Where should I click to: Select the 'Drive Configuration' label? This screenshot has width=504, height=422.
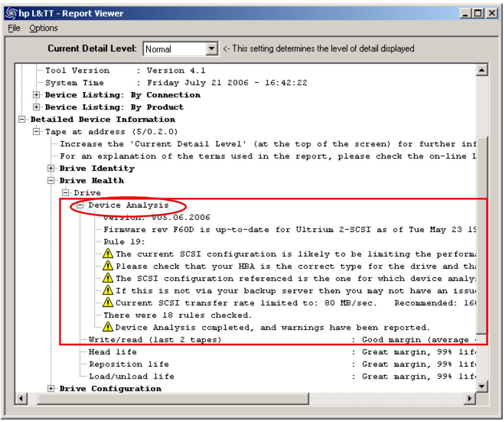pos(110,389)
